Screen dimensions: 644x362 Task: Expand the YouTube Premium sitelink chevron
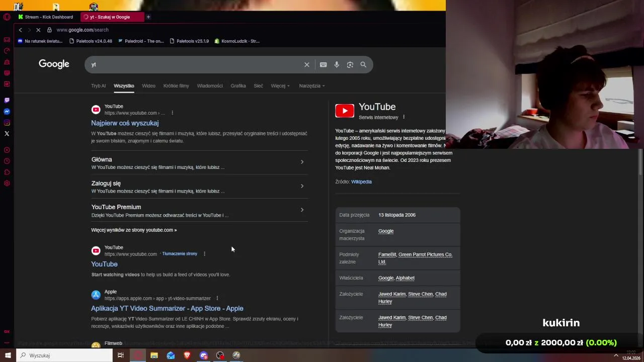[302, 210]
